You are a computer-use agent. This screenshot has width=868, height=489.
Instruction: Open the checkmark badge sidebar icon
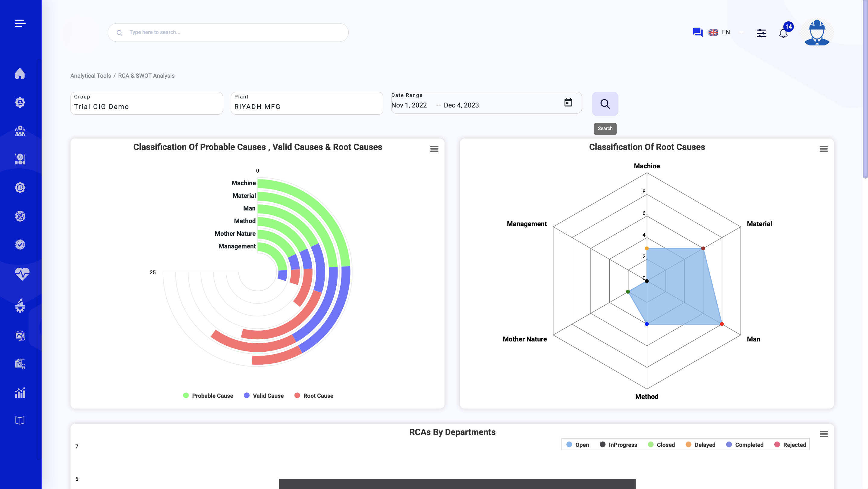[20, 245]
